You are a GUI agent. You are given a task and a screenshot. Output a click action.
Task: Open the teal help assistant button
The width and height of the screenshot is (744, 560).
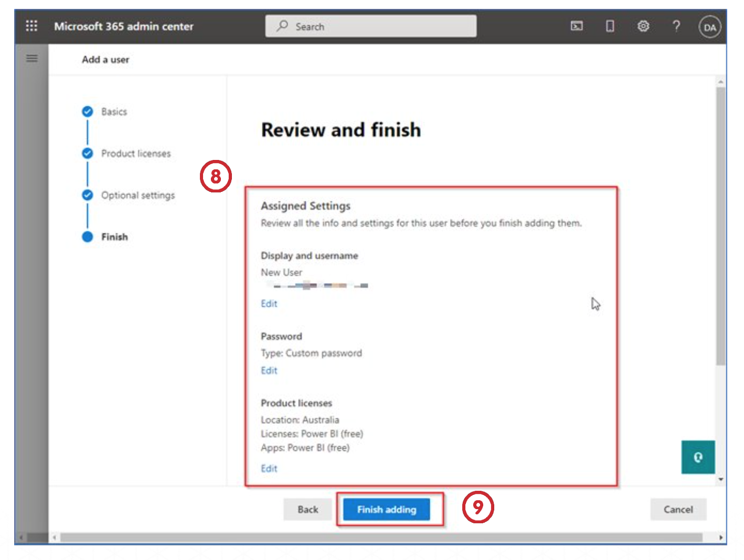coord(698,457)
